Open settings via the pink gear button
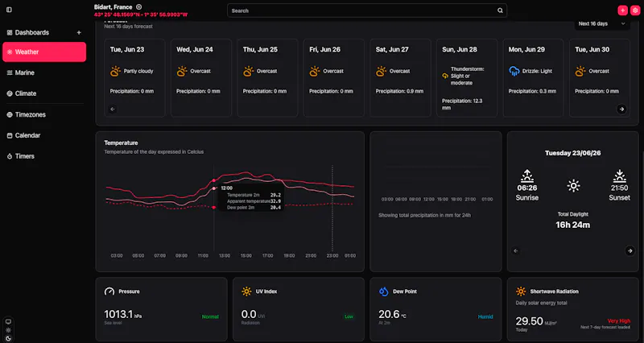 click(x=635, y=10)
